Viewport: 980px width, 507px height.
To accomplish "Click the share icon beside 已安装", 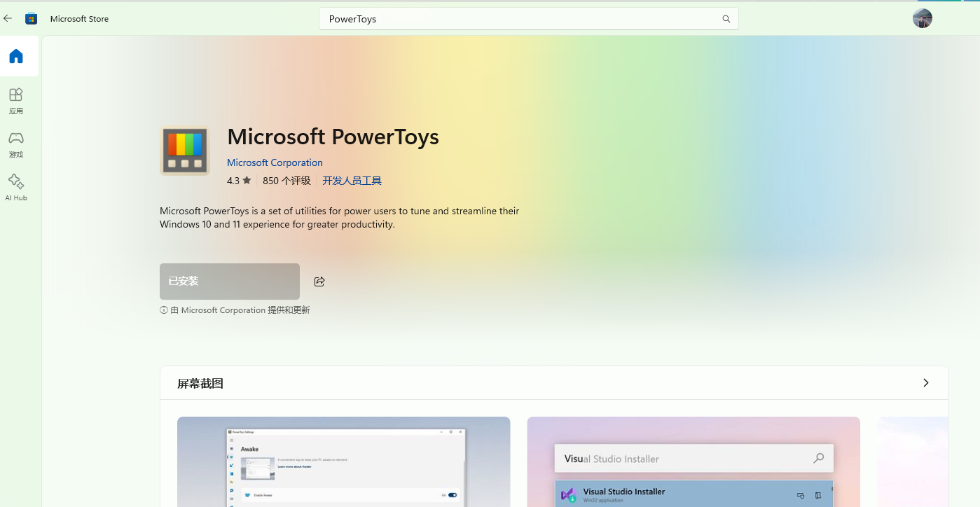I will pos(319,282).
